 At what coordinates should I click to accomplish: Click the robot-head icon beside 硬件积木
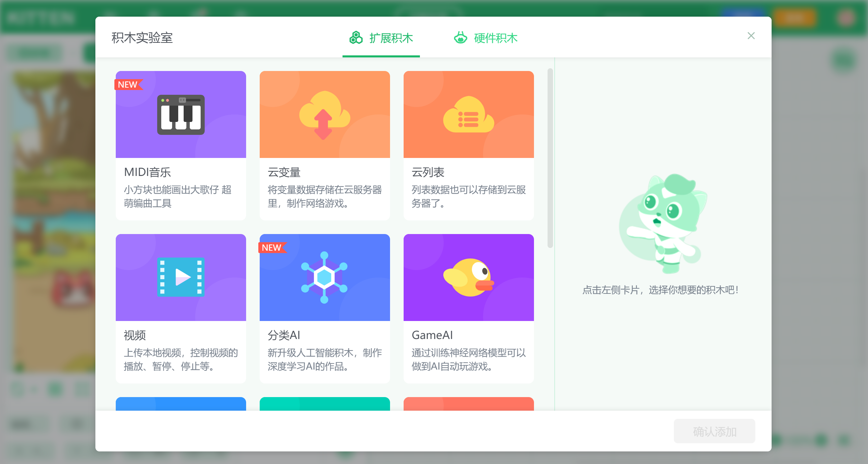click(461, 38)
